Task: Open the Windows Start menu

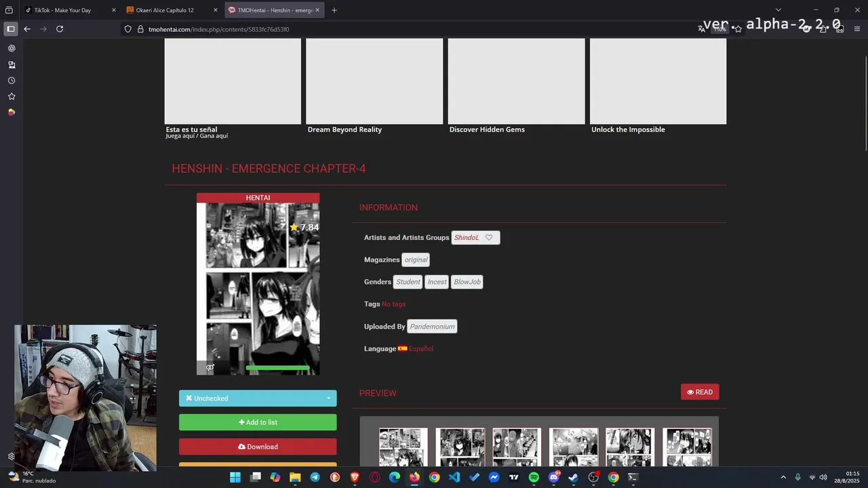Action: click(x=235, y=477)
